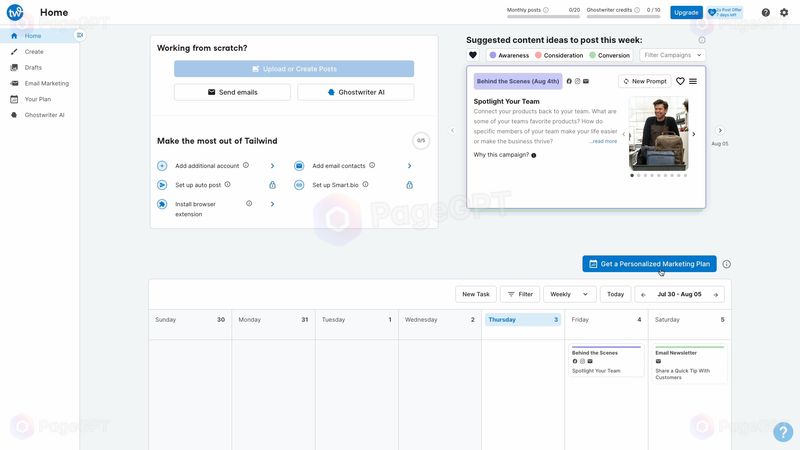Open the floating help chat bubble
The width and height of the screenshot is (800, 450).
click(783, 432)
